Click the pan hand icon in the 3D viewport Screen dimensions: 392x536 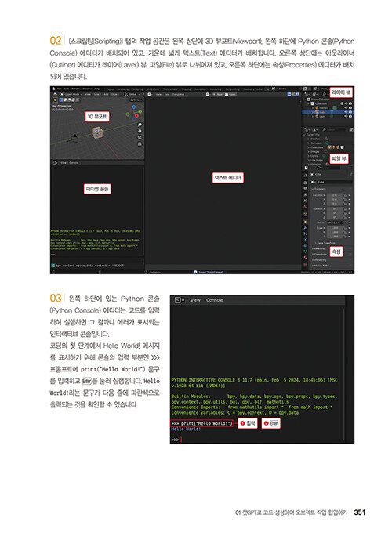click(x=140, y=132)
